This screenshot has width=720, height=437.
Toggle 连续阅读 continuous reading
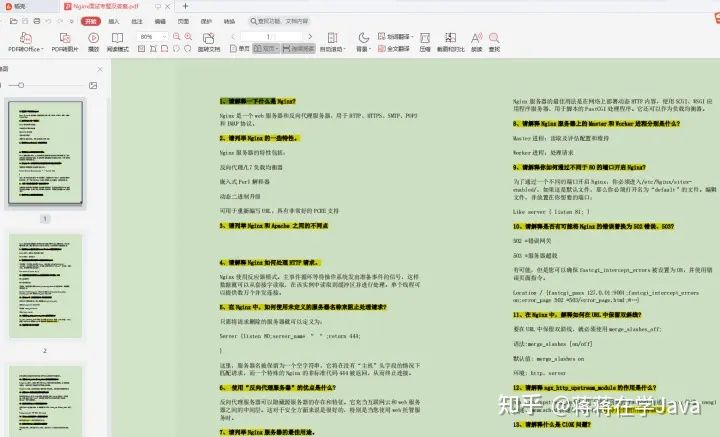(x=298, y=49)
